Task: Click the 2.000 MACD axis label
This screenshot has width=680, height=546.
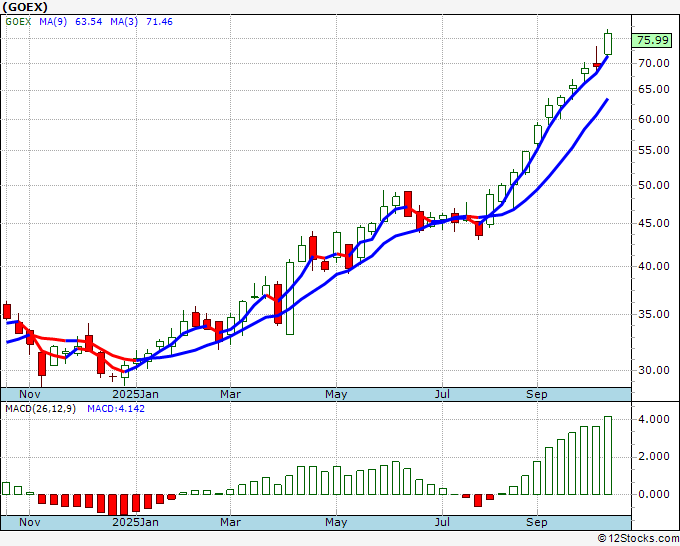Action: [x=654, y=457]
